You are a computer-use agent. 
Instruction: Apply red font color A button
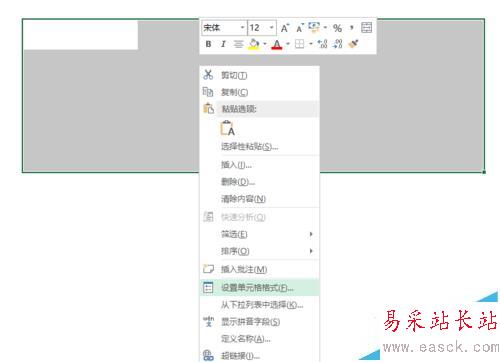coord(277,44)
